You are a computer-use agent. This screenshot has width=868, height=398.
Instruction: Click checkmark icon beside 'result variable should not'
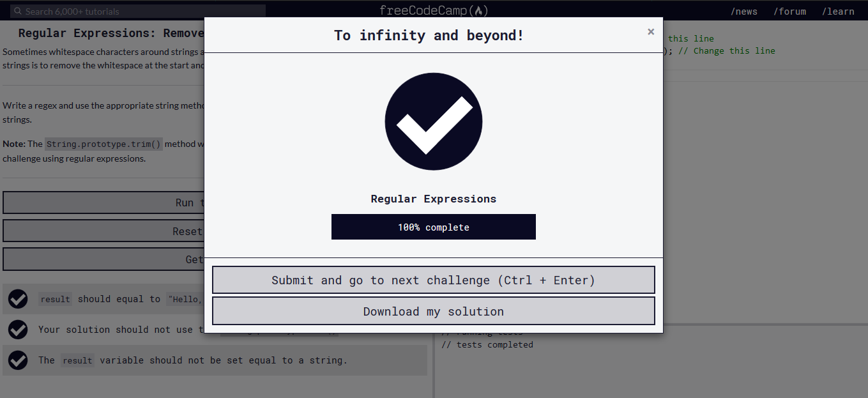(18, 360)
